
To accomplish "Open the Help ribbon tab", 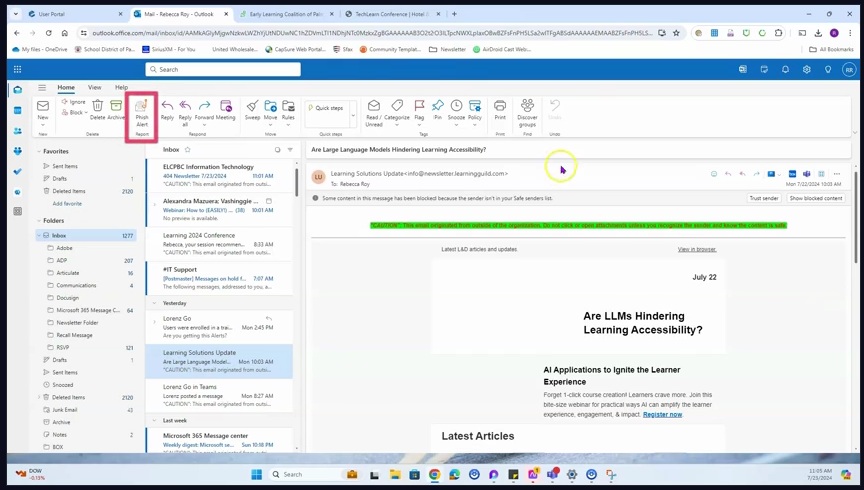I will 121,87.
